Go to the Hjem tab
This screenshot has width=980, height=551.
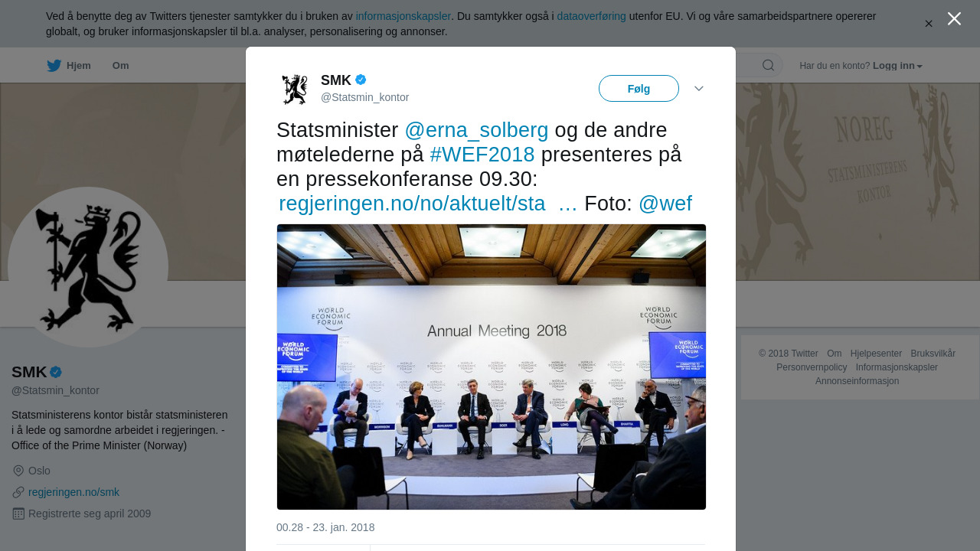pos(69,66)
